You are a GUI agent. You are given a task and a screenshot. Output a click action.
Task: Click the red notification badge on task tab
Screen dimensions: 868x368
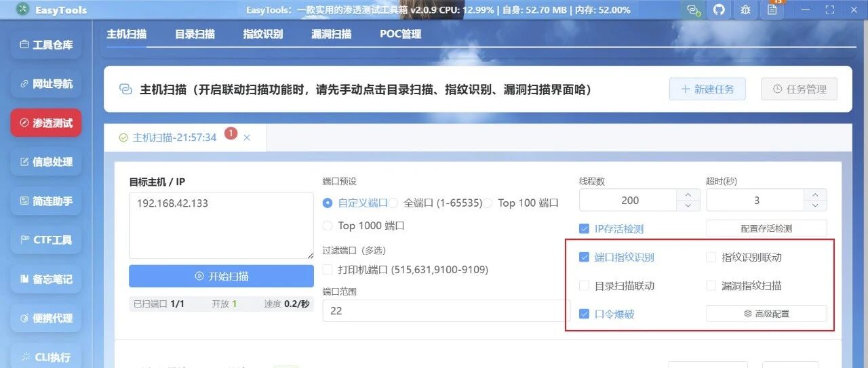click(x=231, y=134)
